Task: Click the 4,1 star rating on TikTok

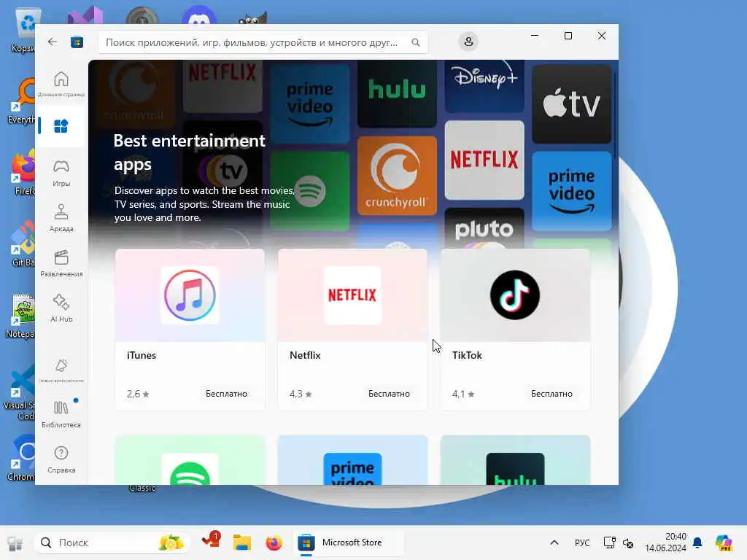Action: click(x=463, y=394)
